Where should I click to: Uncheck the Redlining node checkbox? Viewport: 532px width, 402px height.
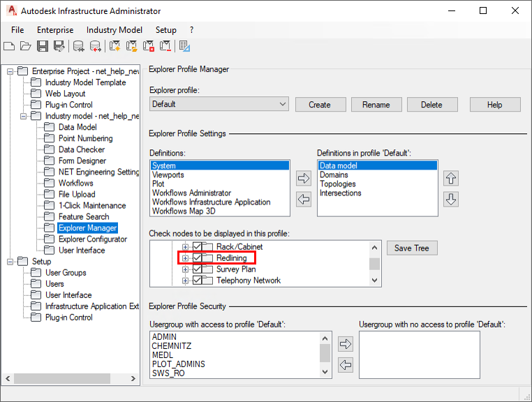click(197, 258)
